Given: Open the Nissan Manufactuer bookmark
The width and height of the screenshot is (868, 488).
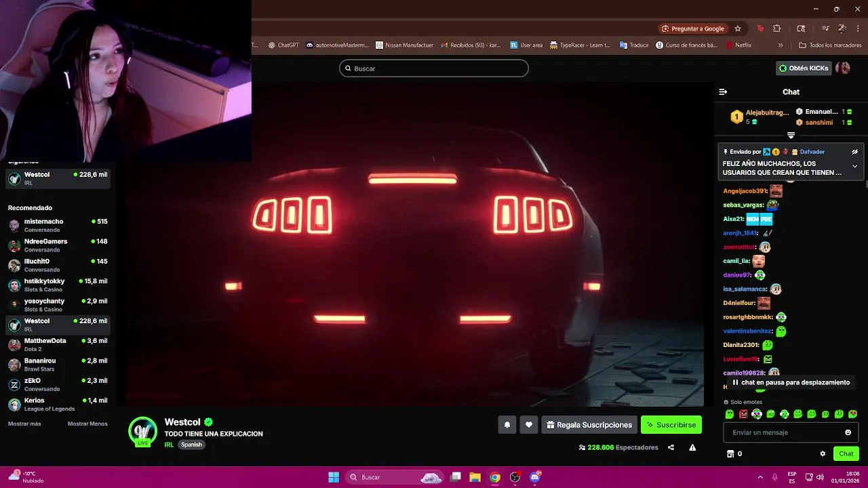Looking at the screenshot, I should 404,45.
